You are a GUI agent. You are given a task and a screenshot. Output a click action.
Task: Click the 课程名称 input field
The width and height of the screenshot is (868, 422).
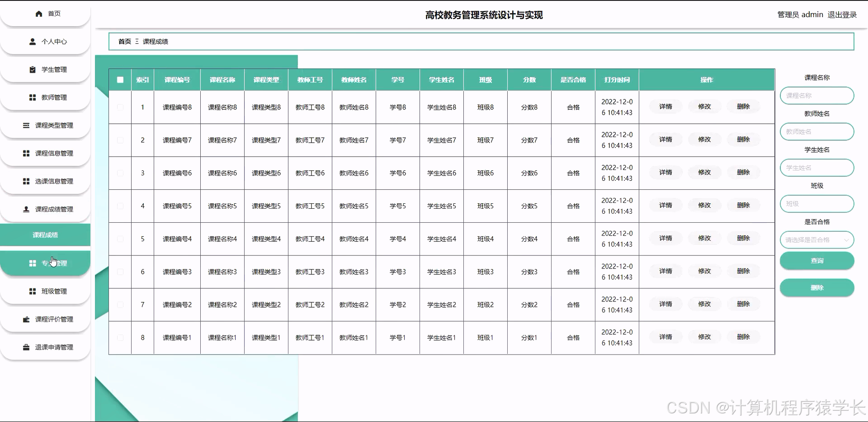coord(816,95)
